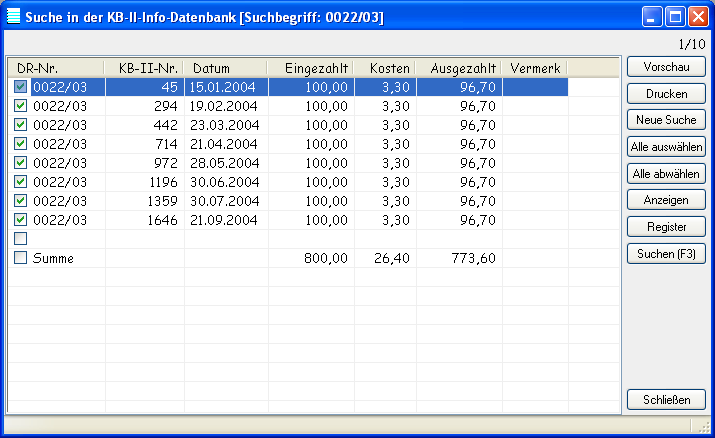Close the dialog with Schließen button
This screenshot has width=715, height=438.
[666, 400]
